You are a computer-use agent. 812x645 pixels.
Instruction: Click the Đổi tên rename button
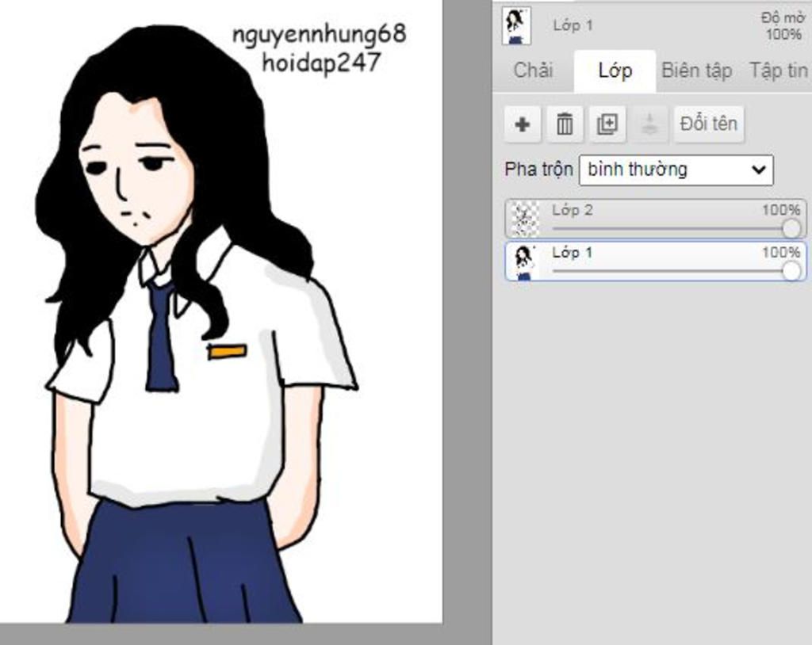tap(708, 124)
